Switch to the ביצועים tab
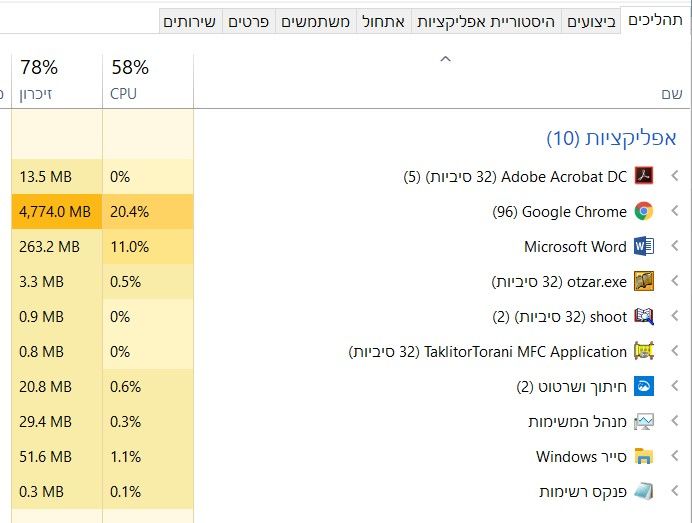Screen dimensions: 692x523 (592, 21)
